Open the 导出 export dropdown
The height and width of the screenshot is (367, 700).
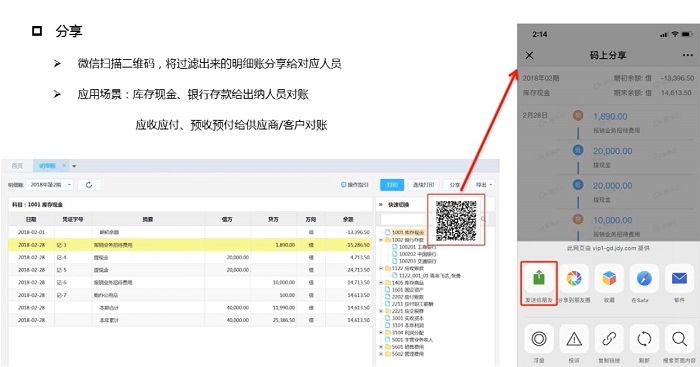coord(483,185)
